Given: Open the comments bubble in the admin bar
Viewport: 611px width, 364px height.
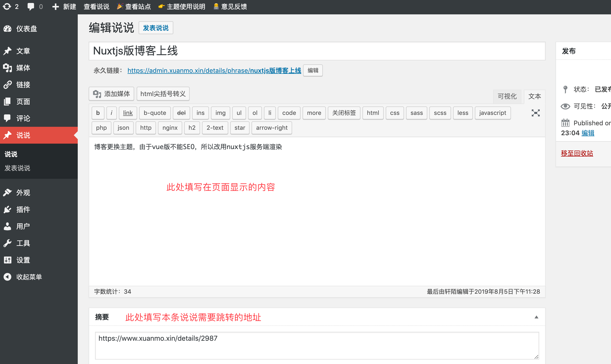Looking at the screenshot, I should click(31, 6).
